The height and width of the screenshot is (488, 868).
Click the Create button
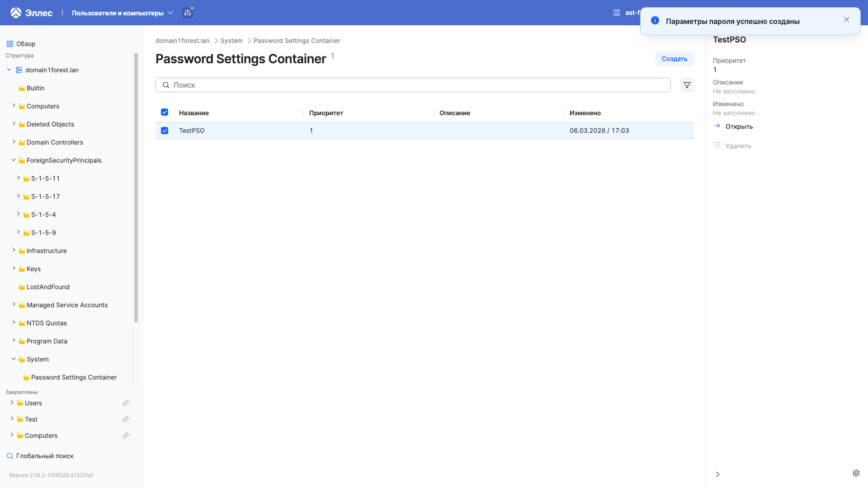(x=674, y=59)
